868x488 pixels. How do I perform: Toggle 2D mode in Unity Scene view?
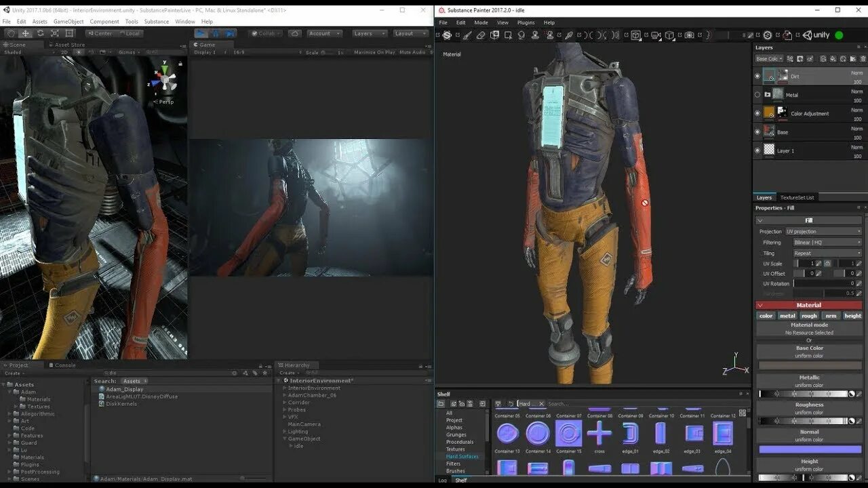point(64,52)
